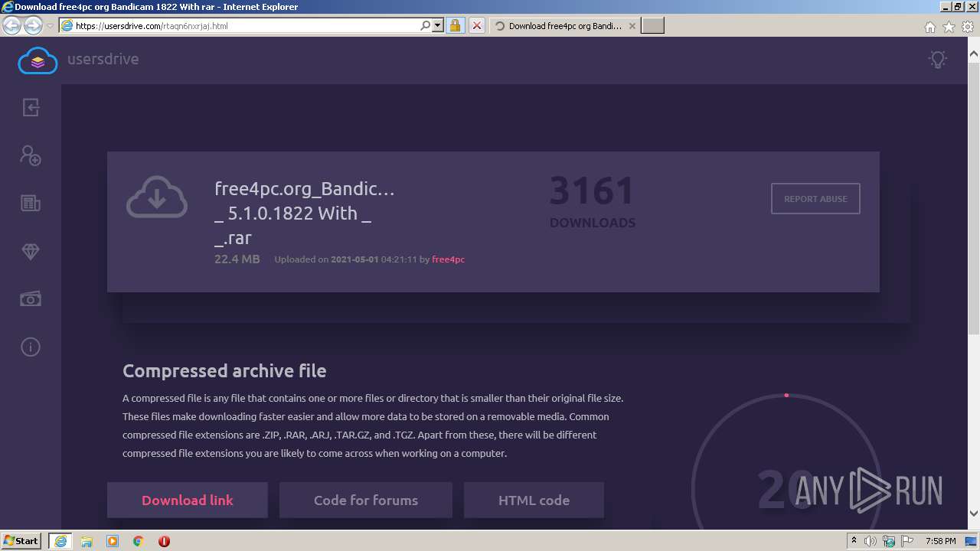Stop loading with the X button

476,25
